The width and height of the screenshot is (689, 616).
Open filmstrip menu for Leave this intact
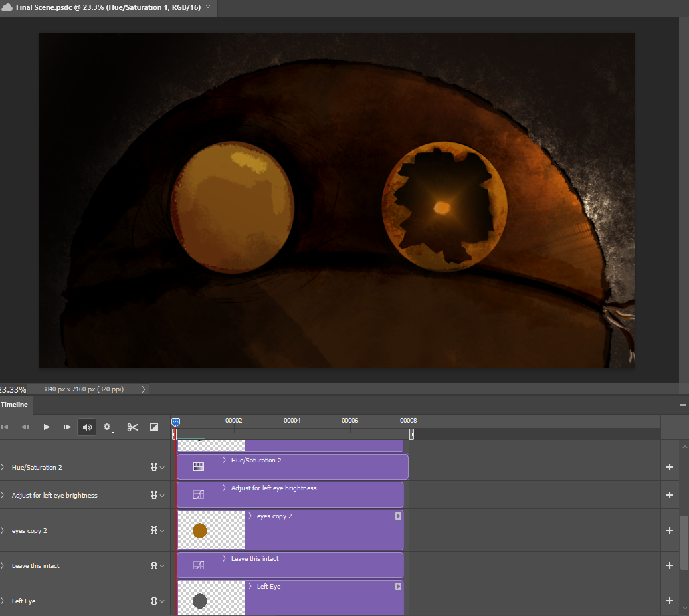157,565
